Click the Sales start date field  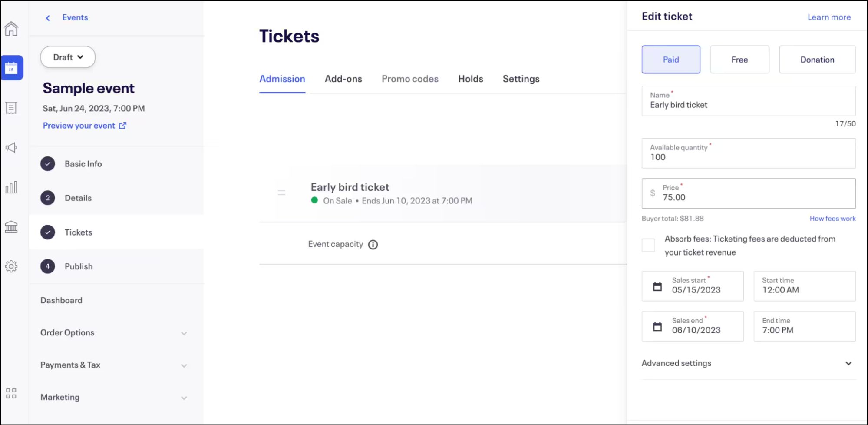coord(693,286)
